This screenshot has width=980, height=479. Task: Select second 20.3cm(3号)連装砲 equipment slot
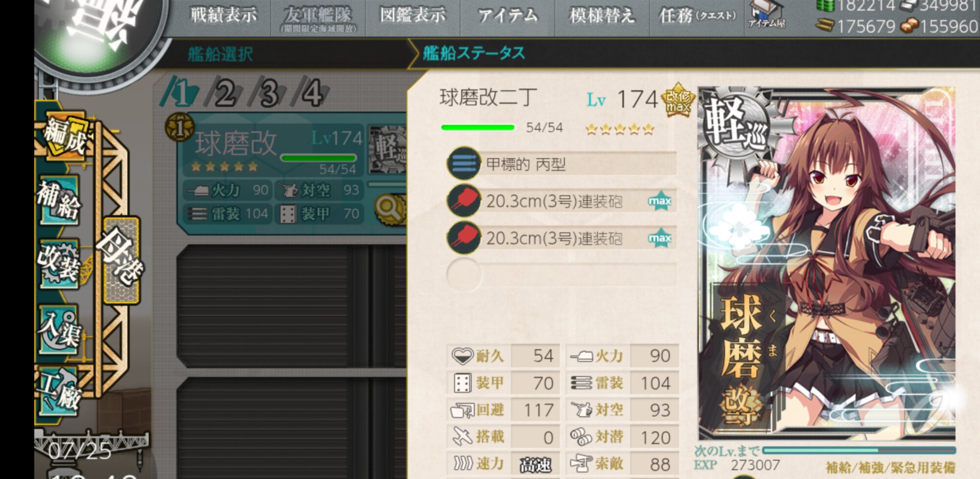pos(562,238)
